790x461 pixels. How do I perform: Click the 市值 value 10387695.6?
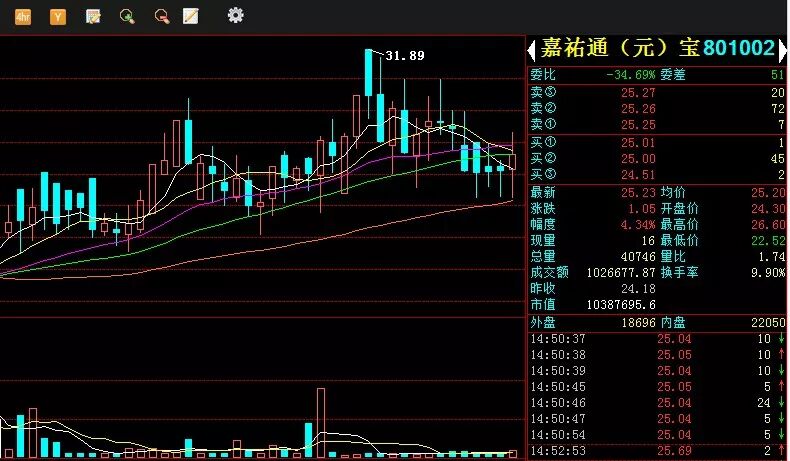click(621, 305)
